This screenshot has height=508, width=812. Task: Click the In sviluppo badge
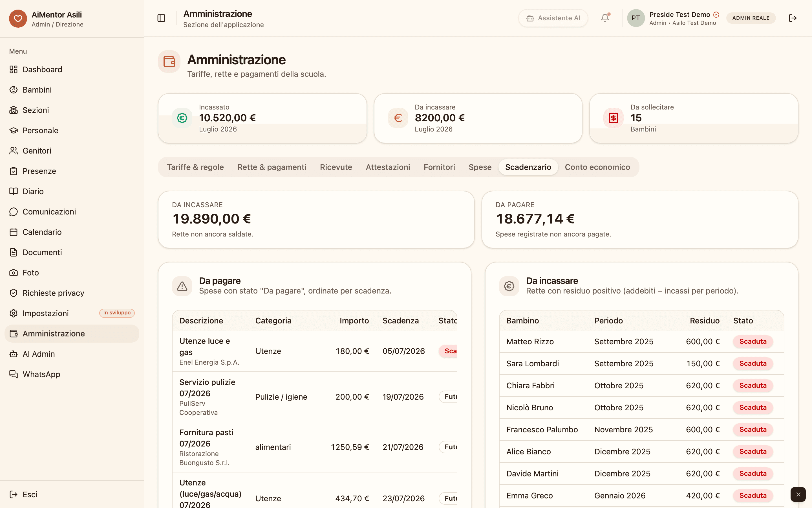117,313
